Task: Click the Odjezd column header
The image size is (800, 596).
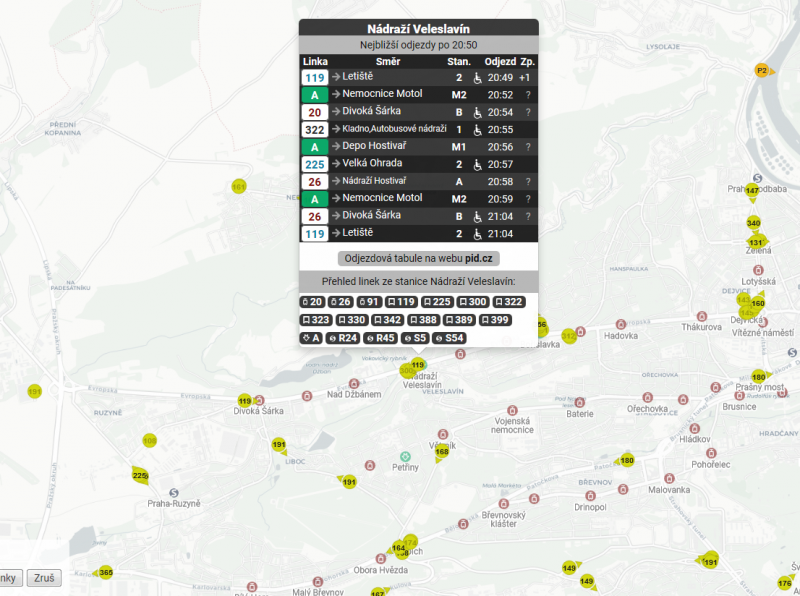Action: [500, 62]
